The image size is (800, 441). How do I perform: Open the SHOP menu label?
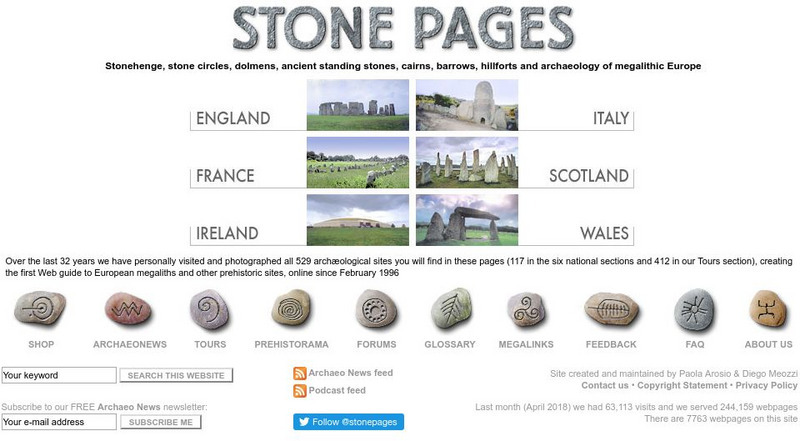41,345
